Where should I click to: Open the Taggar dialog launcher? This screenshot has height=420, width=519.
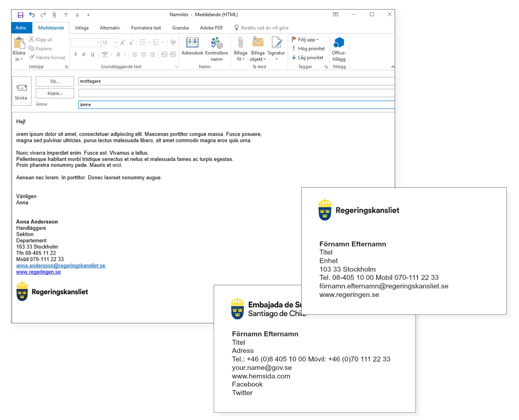click(x=326, y=67)
